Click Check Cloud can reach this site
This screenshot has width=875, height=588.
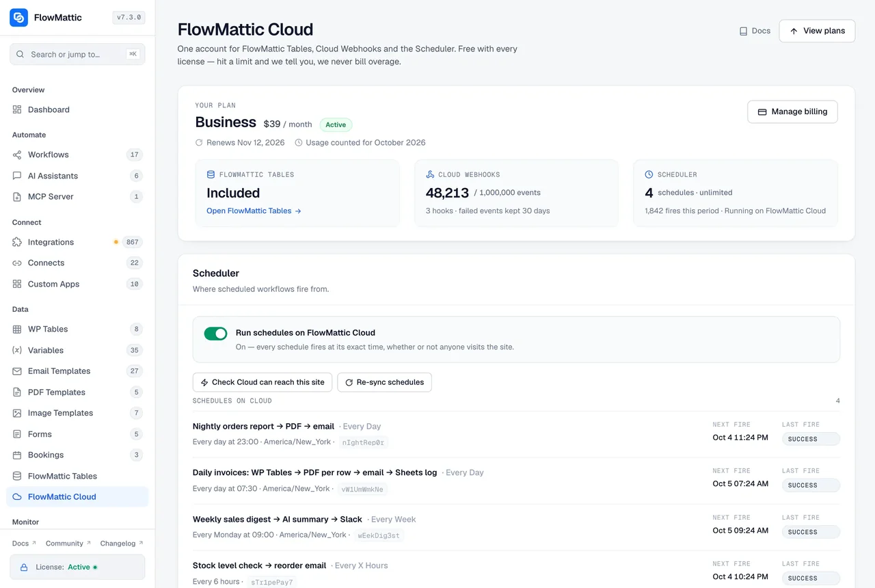262,382
